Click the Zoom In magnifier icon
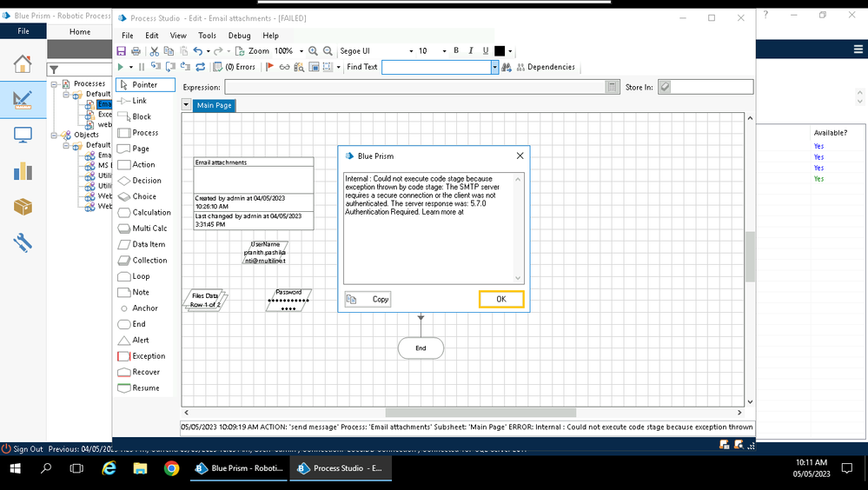868x490 pixels. [314, 51]
